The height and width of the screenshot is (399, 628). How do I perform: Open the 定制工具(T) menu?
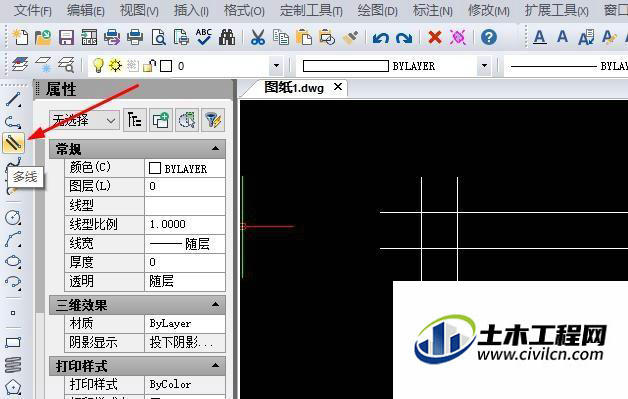[x=311, y=10]
